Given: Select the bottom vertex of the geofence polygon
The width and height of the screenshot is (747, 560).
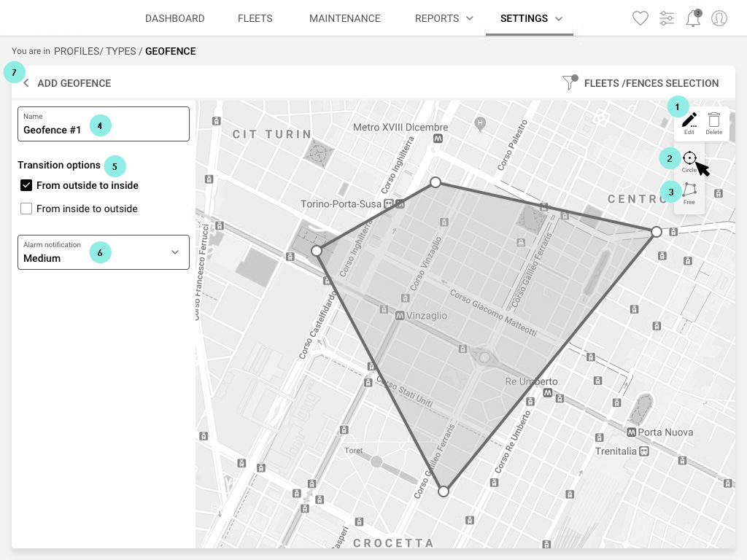Looking at the screenshot, I should point(444,491).
